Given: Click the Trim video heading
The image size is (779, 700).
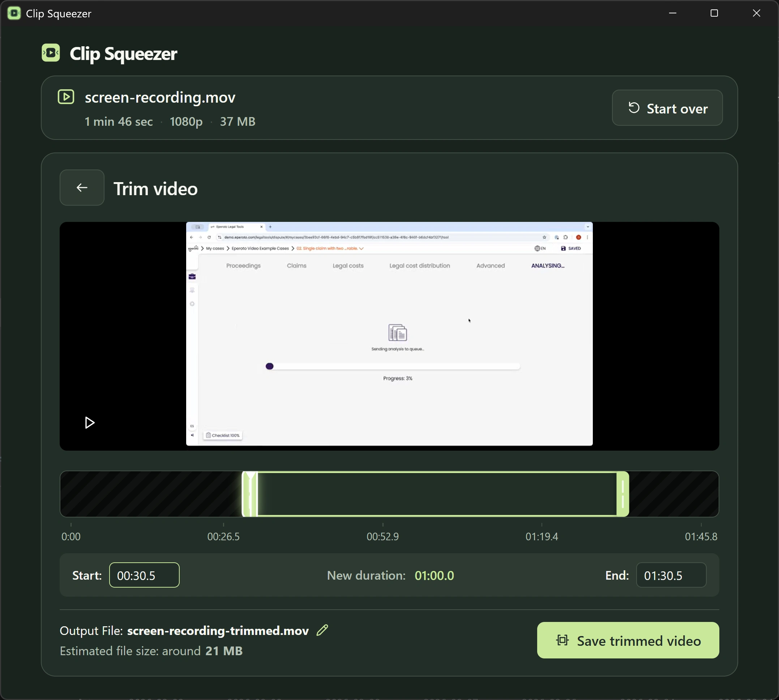Looking at the screenshot, I should 155,189.
